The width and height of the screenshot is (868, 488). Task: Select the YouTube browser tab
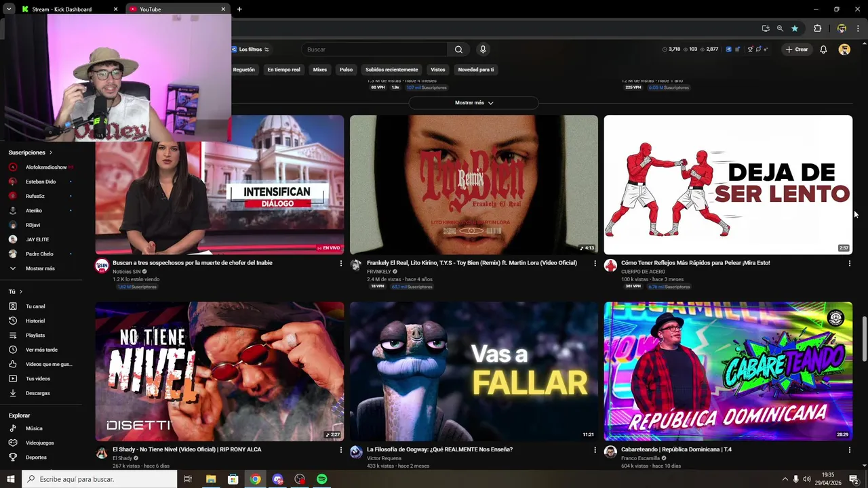(x=178, y=9)
